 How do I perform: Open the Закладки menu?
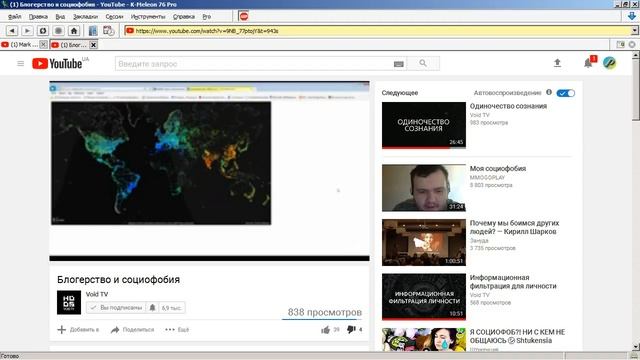(85, 17)
